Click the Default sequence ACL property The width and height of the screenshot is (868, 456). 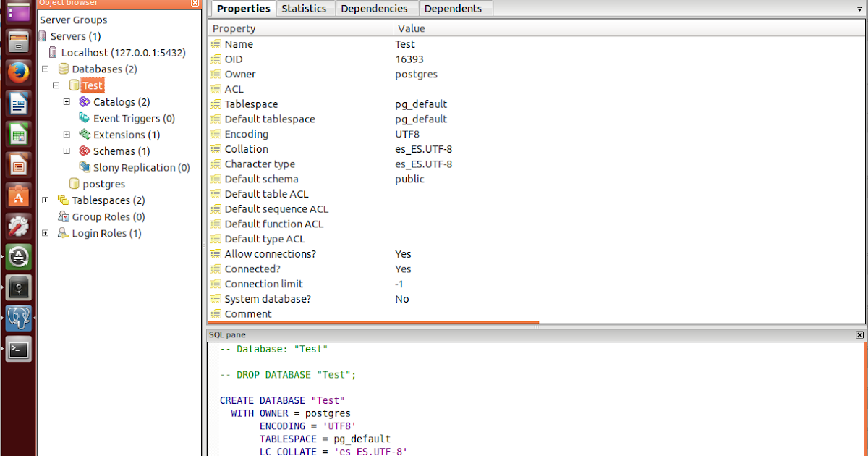tap(276, 209)
